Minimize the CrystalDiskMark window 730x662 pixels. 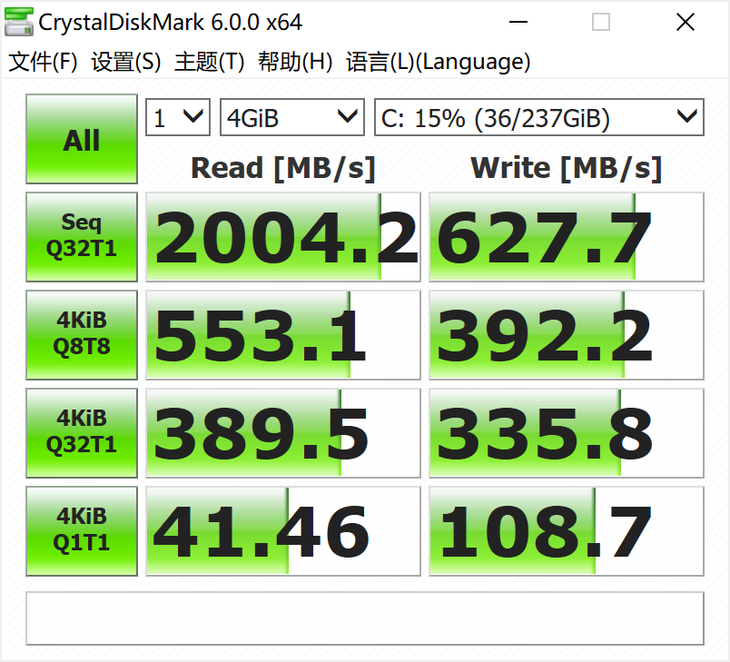(x=517, y=21)
